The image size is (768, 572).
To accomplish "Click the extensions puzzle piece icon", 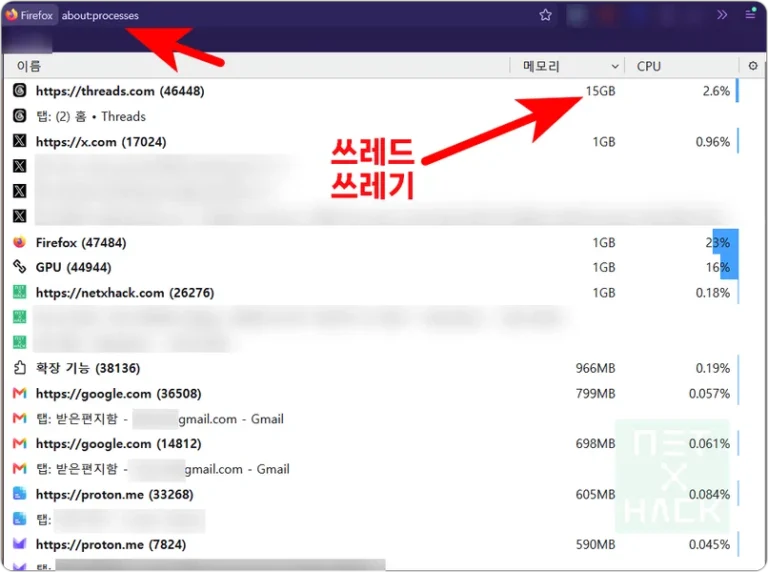I will (20, 367).
